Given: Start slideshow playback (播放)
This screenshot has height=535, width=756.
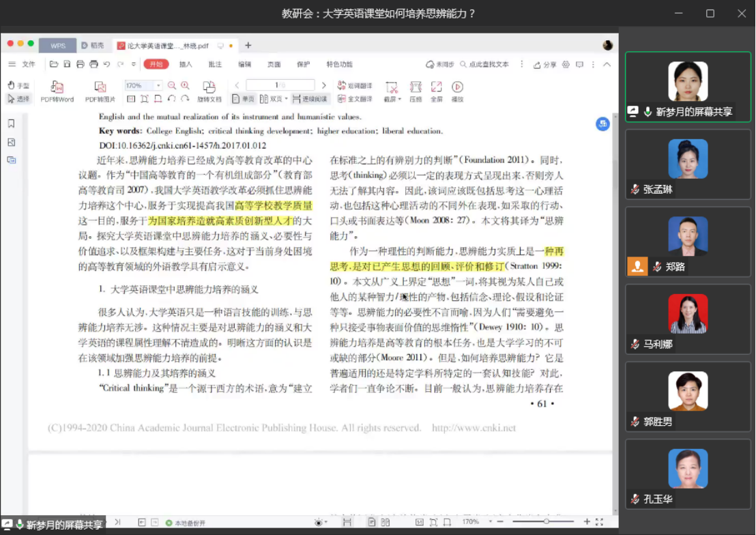Looking at the screenshot, I should (457, 91).
